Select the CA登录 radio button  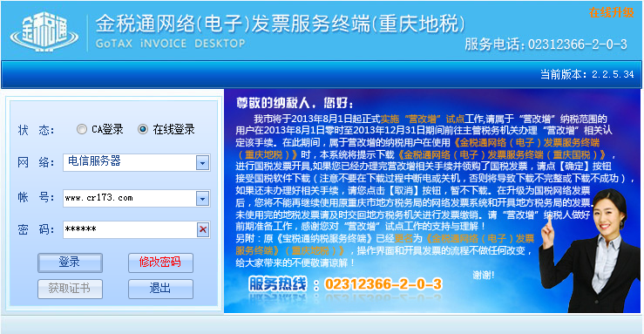click(82, 129)
